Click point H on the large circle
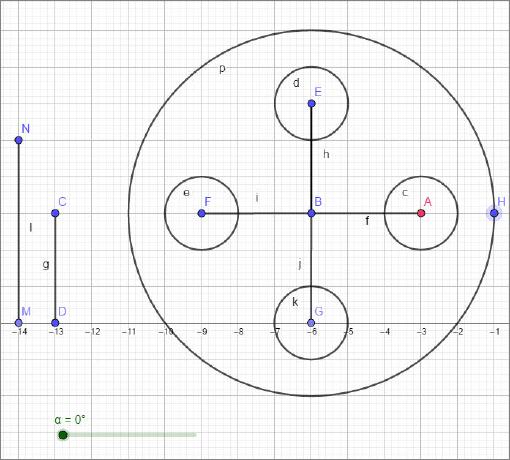Viewport: 510px width, 460px height. pos(494,213)
